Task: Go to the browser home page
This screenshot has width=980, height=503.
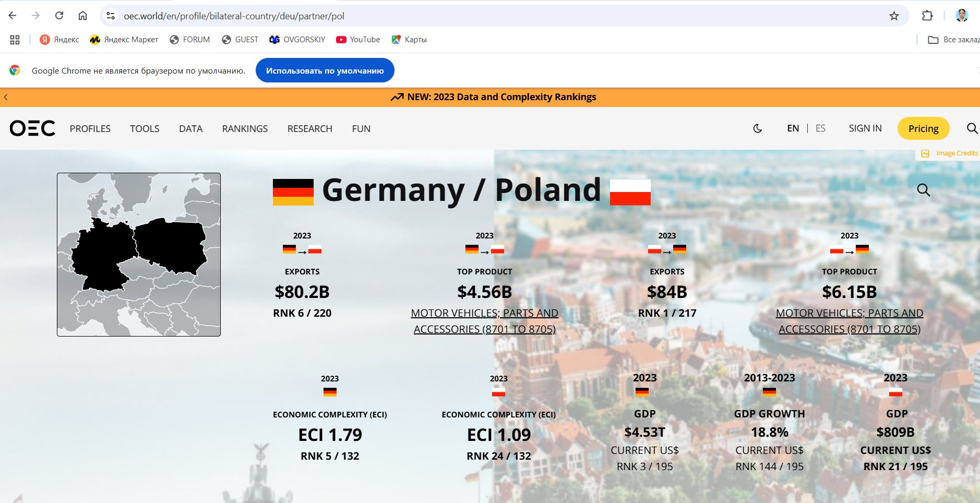Action: pos(82,16)
